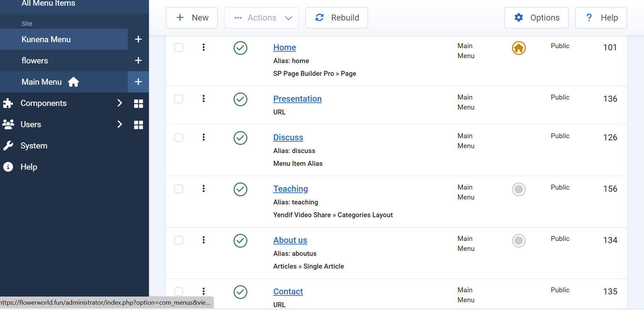Screen dimensions: 644x310
Task: Toggle published status of Presentation item
Action: click(x=240, y=99)
